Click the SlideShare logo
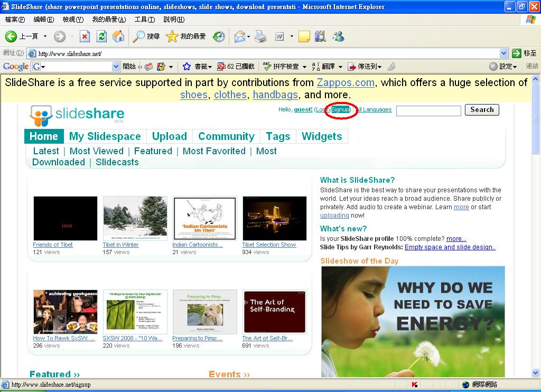541x392 pixels. [77, 115]
